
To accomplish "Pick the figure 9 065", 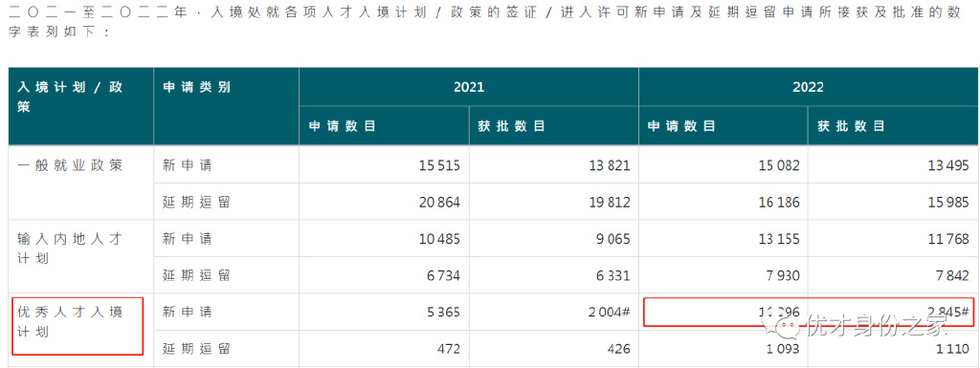I will [x=613, y=238].
